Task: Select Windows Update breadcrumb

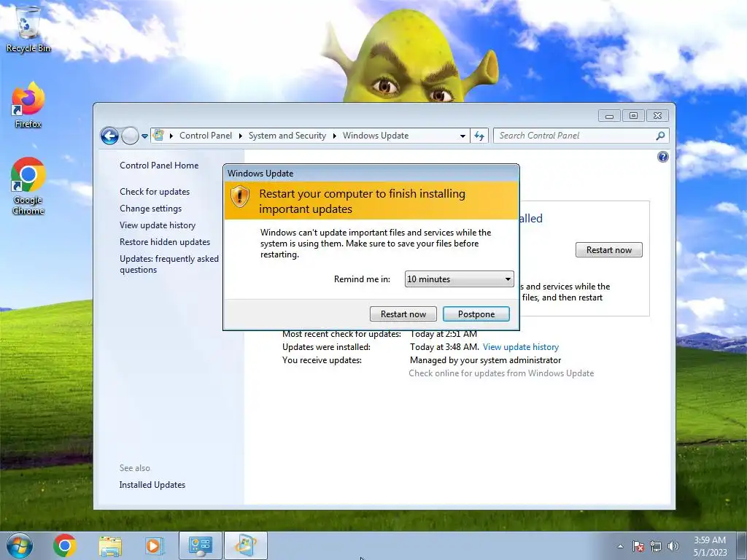Action: point(376,136)
